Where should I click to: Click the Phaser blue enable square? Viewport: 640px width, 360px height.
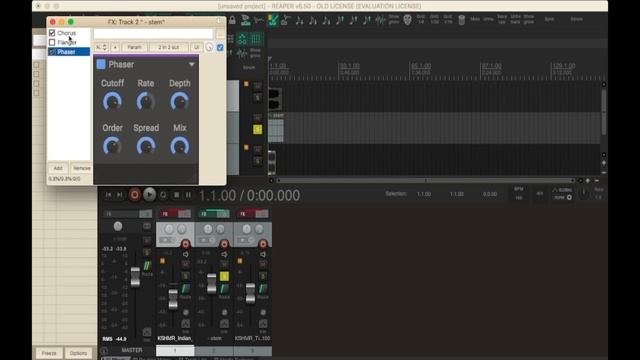tap(101, 64)
